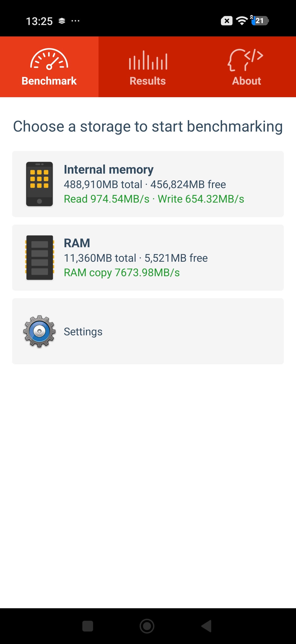Tap the recent apps square button

(88, 626)
